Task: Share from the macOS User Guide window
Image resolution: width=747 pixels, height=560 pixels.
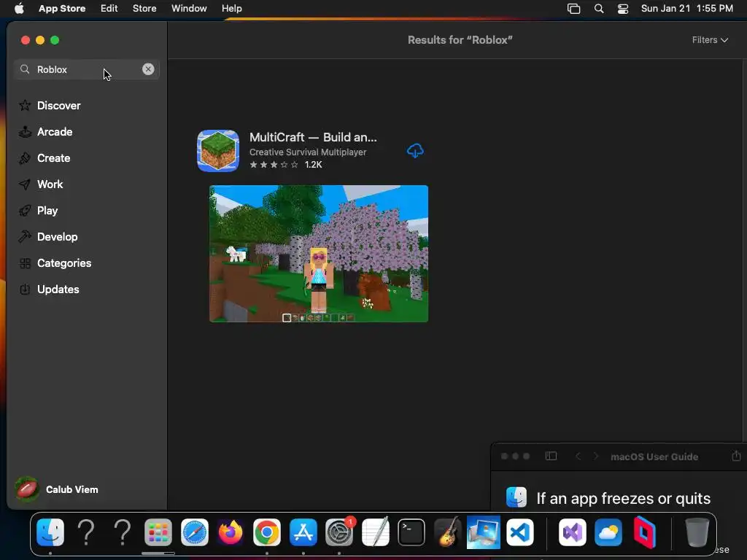Action: [736, 456]
